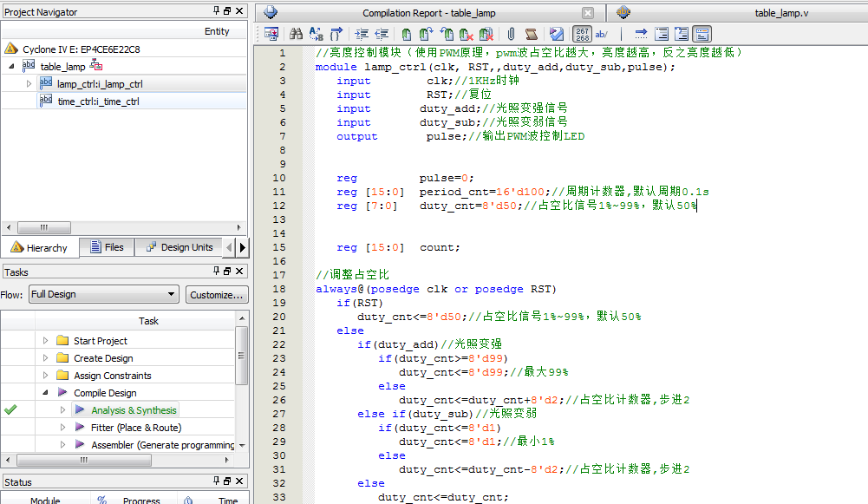Increase indent of the selected code lines

point(362,35)
